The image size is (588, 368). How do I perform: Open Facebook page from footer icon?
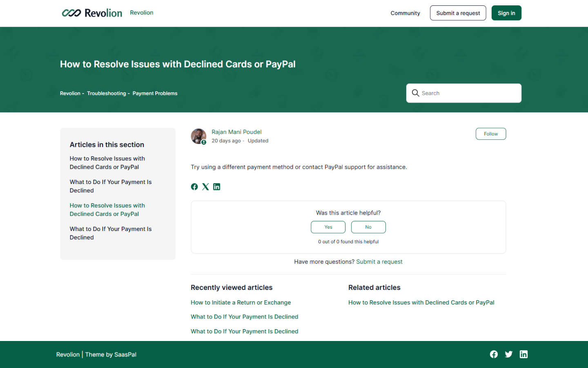click(494, 354)
